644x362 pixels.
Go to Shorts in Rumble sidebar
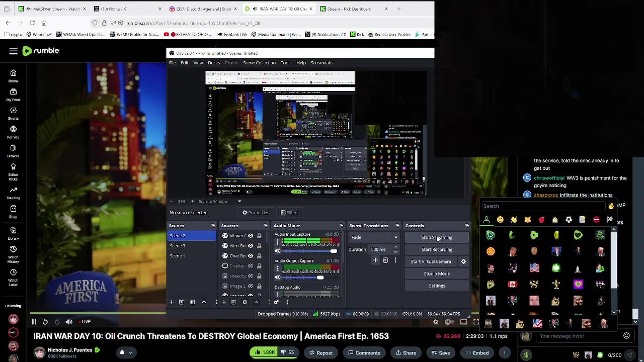click(13, 114)
